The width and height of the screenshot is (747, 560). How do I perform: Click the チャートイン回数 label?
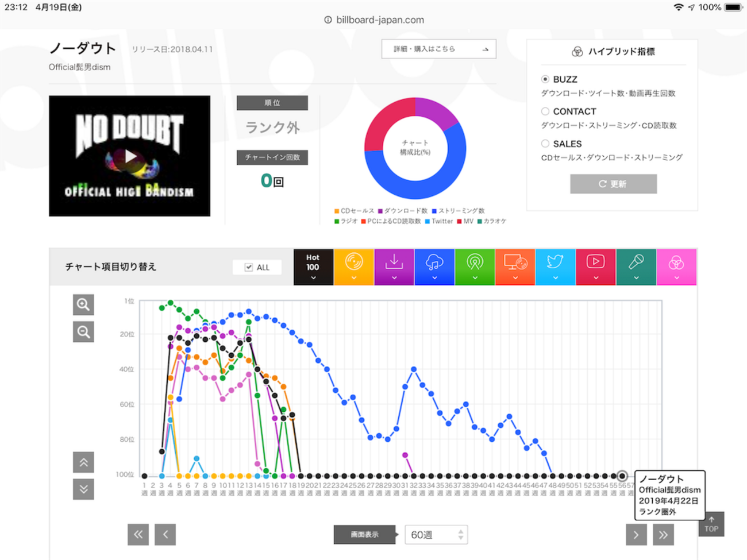point(272,157)
